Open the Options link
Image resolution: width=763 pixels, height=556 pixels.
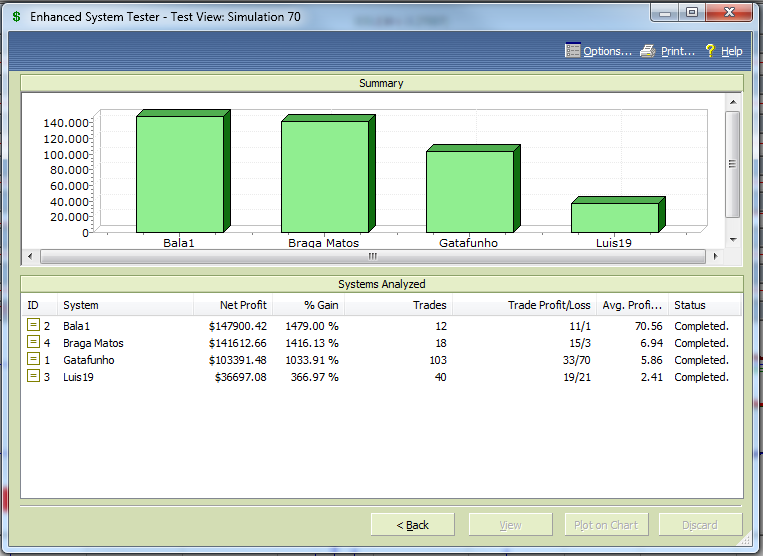click(x=607, y=51)
